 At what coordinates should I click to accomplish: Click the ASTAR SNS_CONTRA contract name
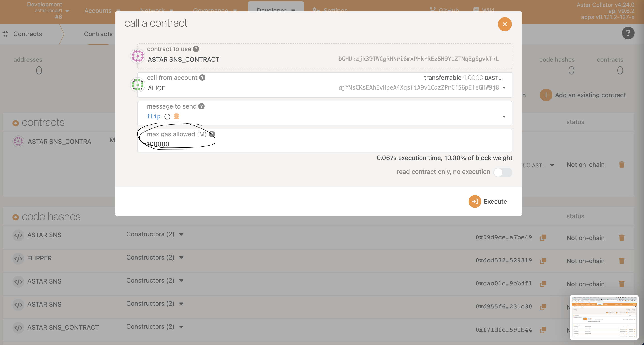coord(59,142)
